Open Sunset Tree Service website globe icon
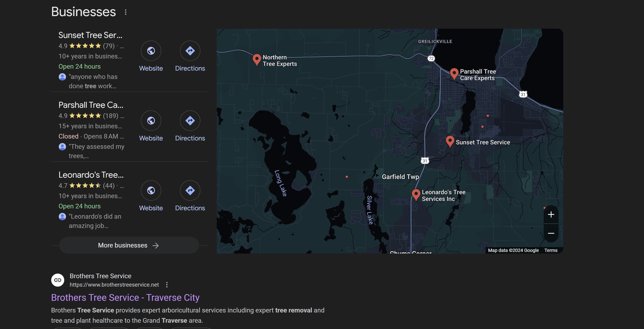644x329 pixels. click(151, 51)
